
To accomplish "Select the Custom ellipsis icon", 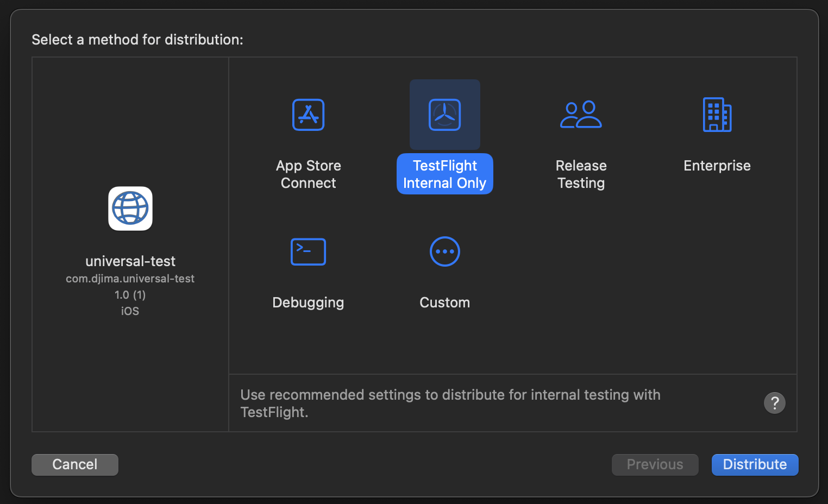I will [444, 251].
